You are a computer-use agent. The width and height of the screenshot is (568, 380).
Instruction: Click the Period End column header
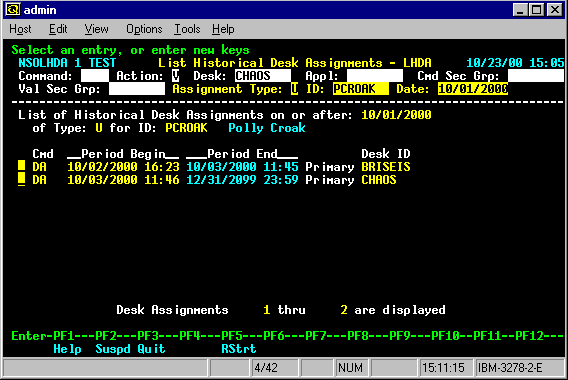242,154
